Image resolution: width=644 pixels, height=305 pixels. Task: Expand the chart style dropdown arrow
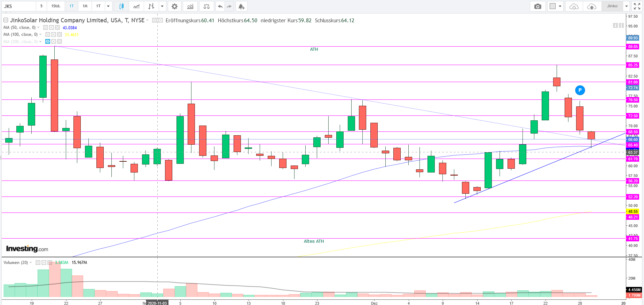[x=162, y=6]
